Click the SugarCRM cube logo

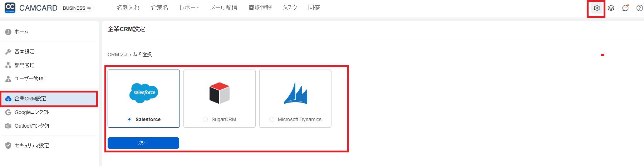220,93
